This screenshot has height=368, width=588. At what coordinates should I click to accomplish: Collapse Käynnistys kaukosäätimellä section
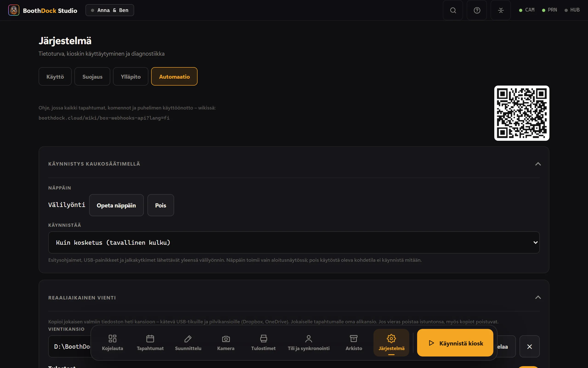pyautogui.click(x=538, y=164)
